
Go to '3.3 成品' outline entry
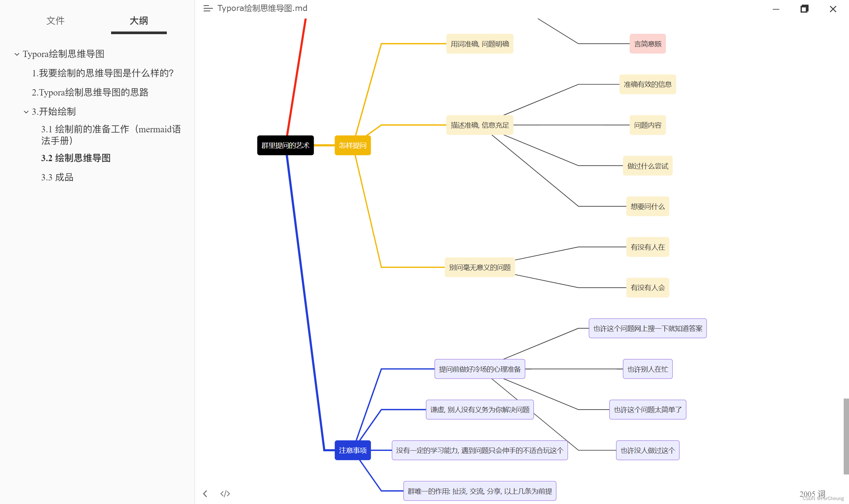click(x=57, y=177)
